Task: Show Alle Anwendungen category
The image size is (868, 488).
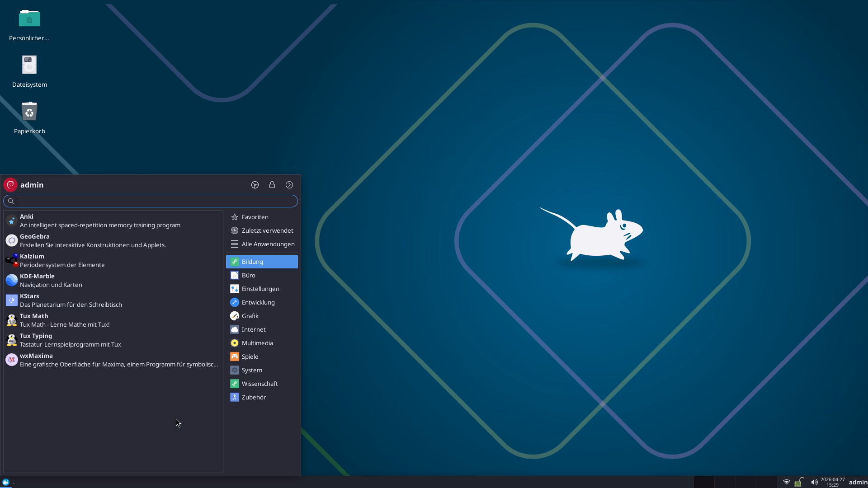Action: (262, 244)
